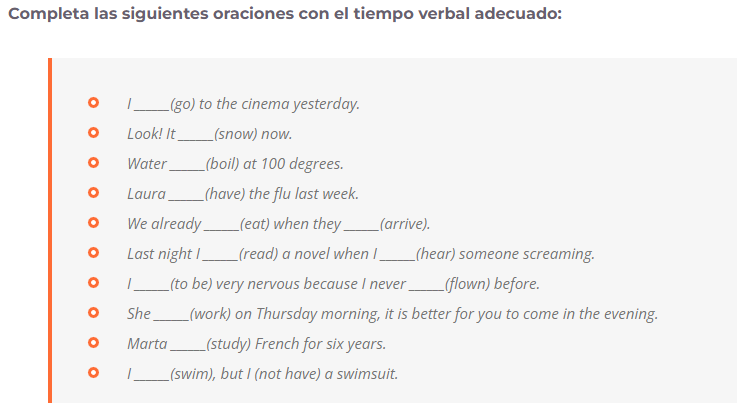
Task: Click the blank before "(eat) when they"
Action: point(222,228)
